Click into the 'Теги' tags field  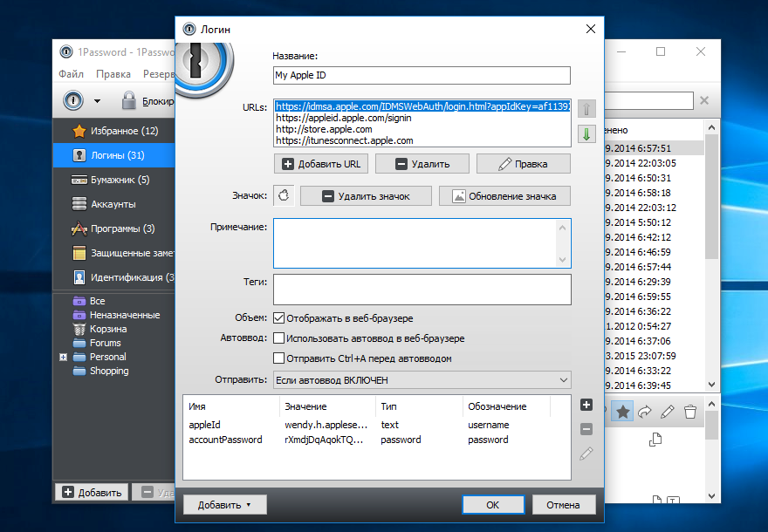pos(422,290)
